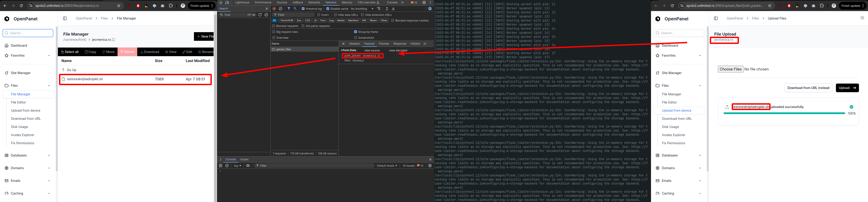
Task: Click Export HAR download icon
Action: coord(393,9)
